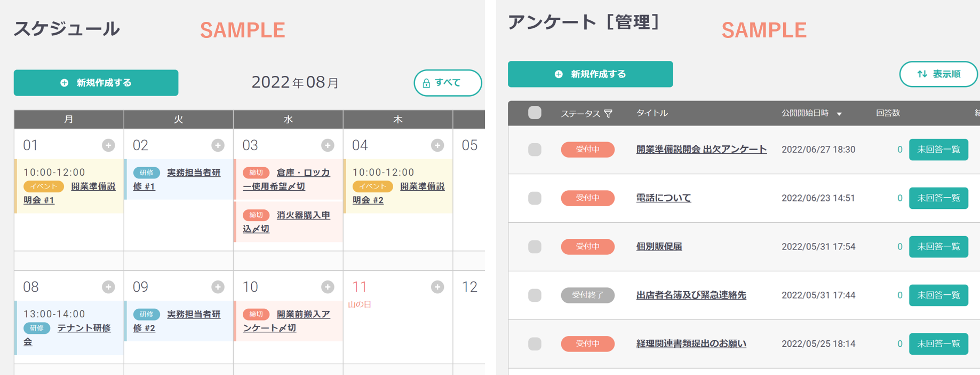Image resolution: width=980 pixels, height=375 pixels.
Task: Check the box for 電話について row
Action: pyautogui.click(x=535, y=198)
